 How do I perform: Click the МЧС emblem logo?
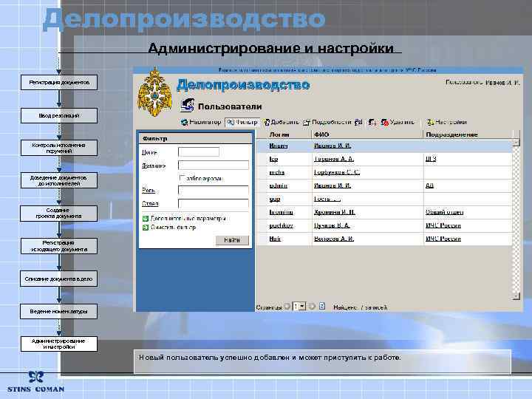tap(154, 92)
